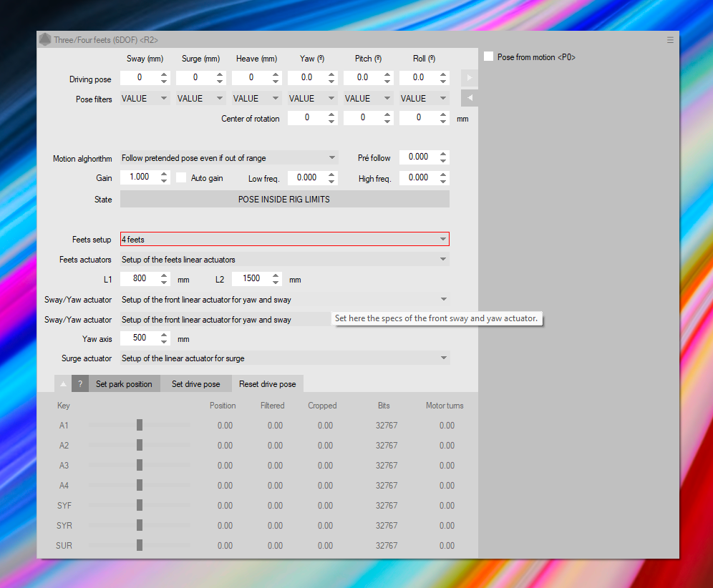Viewport: 713px width, 588px height.
Task: Open the hamburger menu in title bar
Action: [x=670, y=40]
